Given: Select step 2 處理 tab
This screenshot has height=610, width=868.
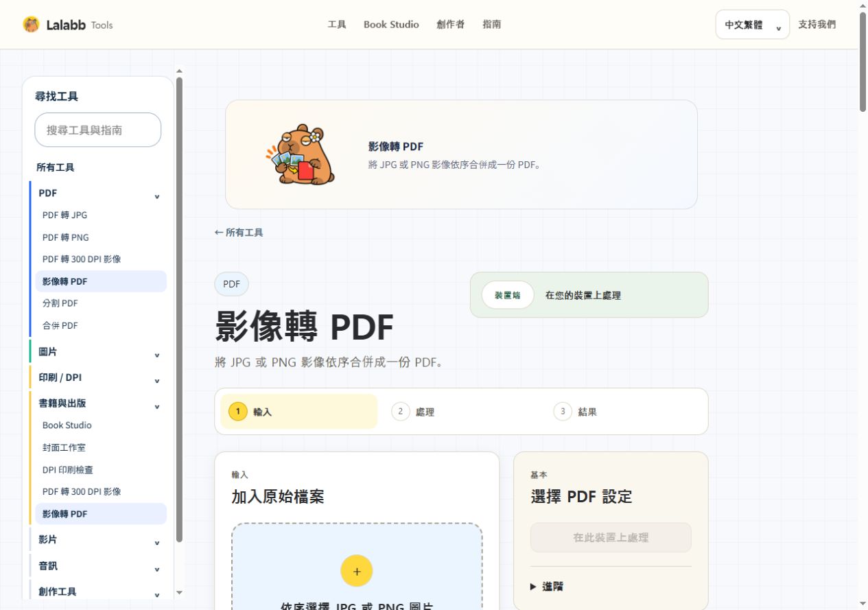Looking at the screenshot, I should (x=461, y=412).
